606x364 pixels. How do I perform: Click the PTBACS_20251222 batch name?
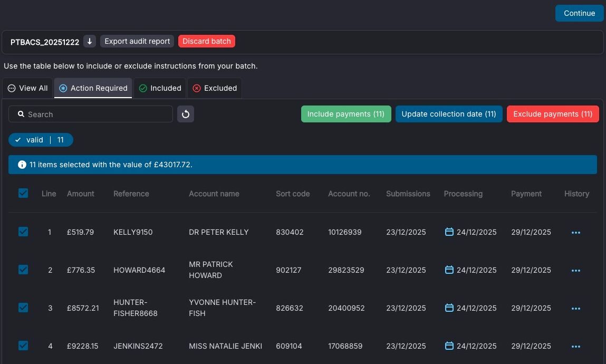(45, 42)
